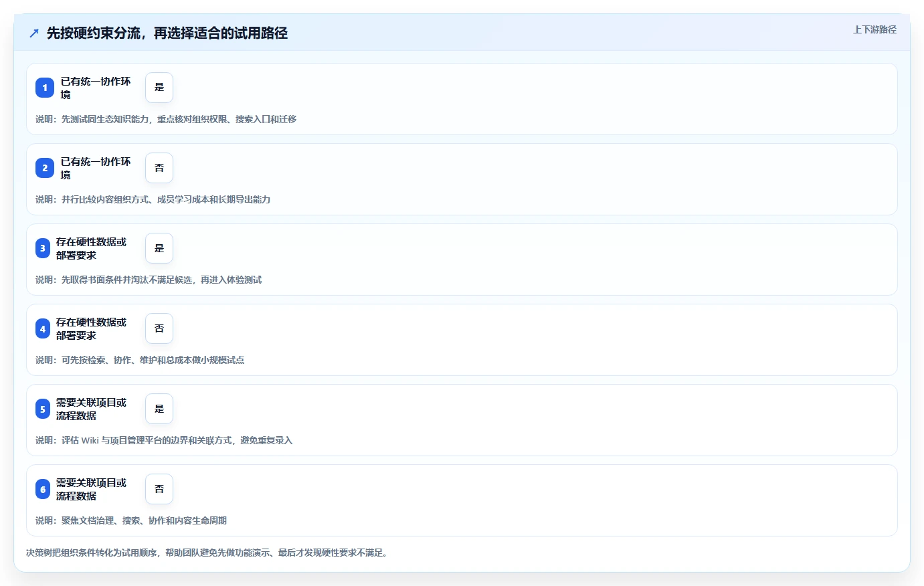Click the number 6 step badge
Viewport: 924px width, 586px height.
[x=43, y=489]
